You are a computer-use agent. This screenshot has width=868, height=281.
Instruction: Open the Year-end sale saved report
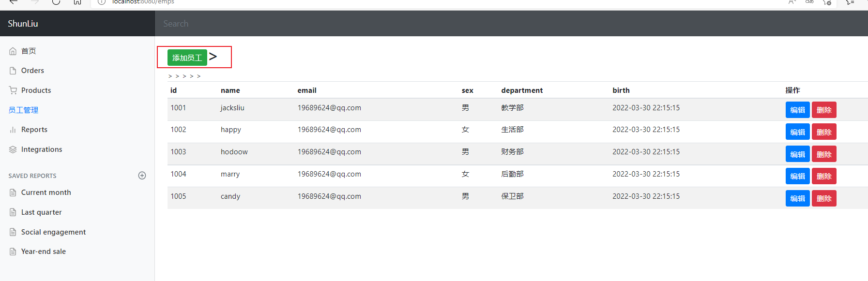(x=44, y=251)
